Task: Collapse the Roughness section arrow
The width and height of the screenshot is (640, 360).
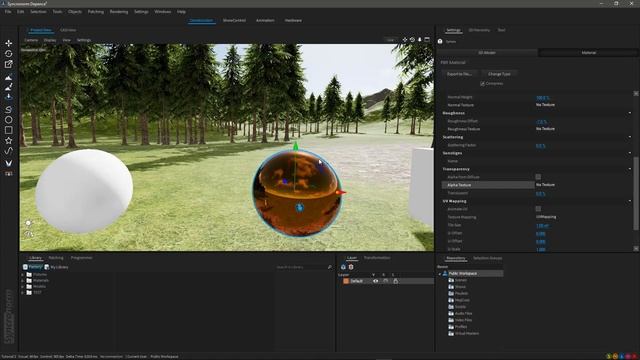Action: click(x=629, y=113)
